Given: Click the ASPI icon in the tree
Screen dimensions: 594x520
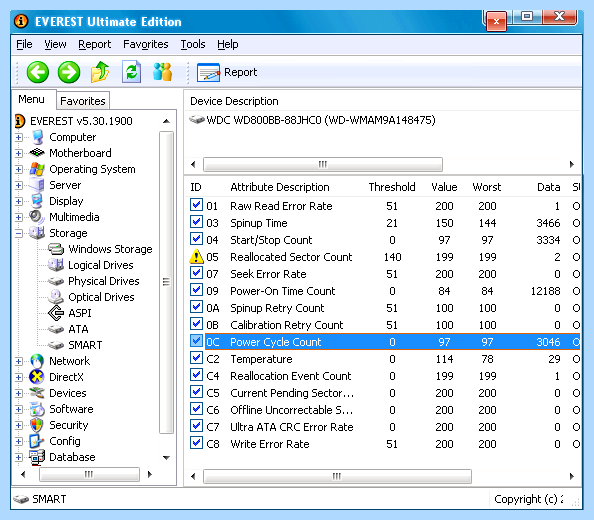Looking at the screenshot, I should point(56,313).
